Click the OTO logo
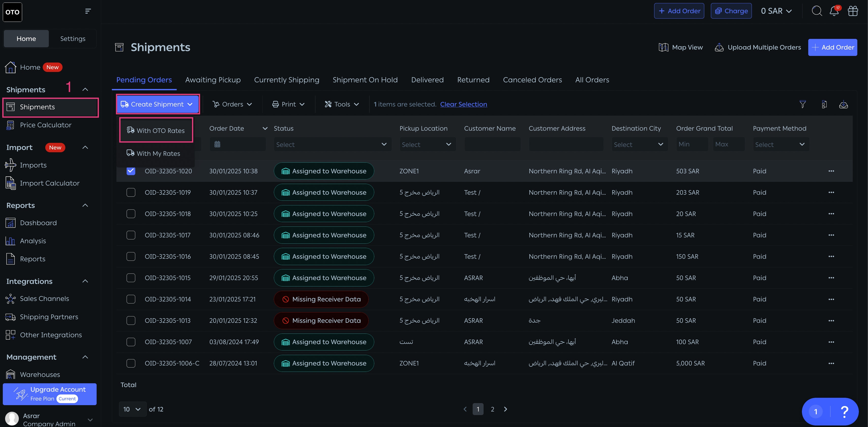868x427 pixels. [12, 12]
